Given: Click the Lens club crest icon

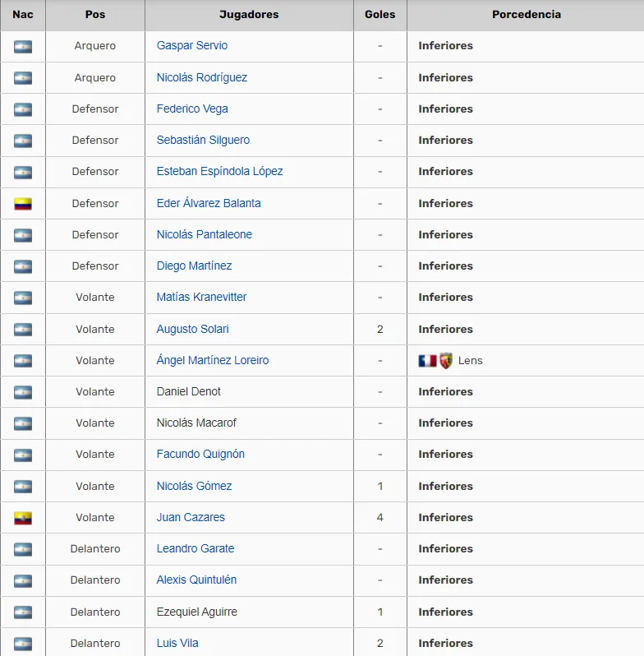Looking at the screenshot, I should 446,360.
